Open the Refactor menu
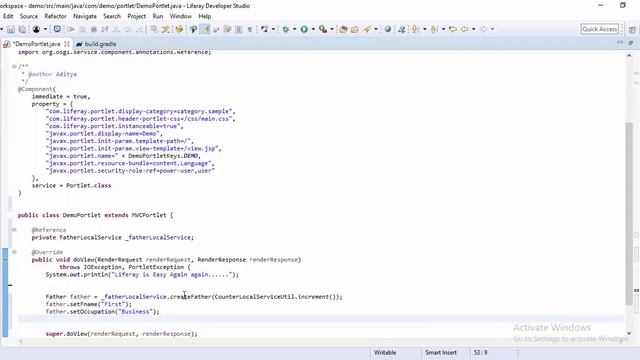The width and height of the screenshot is (640, 360). click(56, 16)
